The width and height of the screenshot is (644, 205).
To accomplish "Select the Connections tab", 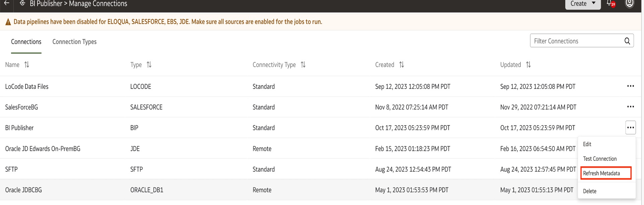I will (x=26, y=42).
